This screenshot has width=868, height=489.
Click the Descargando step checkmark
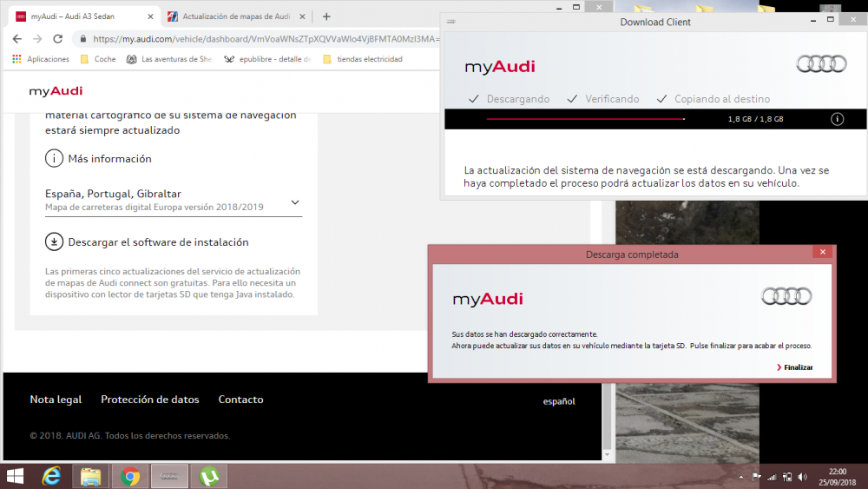473,99
